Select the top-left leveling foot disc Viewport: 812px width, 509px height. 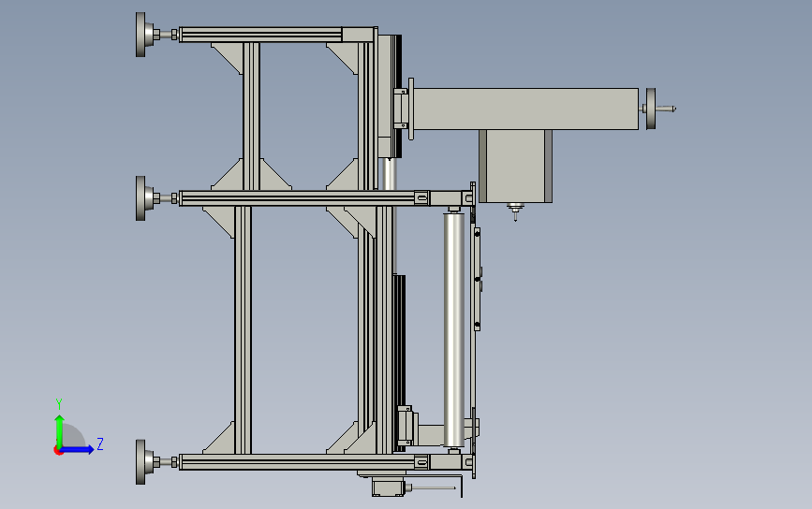click(x=140, y=35)
